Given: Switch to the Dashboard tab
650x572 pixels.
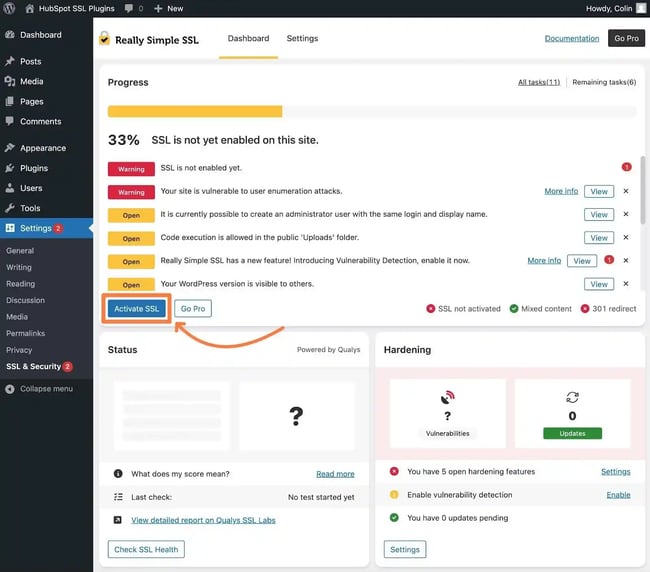Looking at the screenshot, I should [248, 39].
